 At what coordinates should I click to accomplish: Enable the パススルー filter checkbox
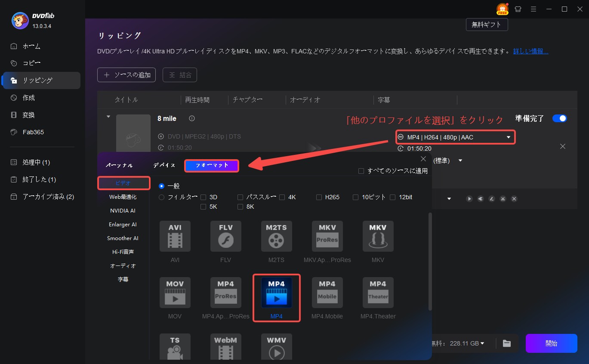pos(240,197)
